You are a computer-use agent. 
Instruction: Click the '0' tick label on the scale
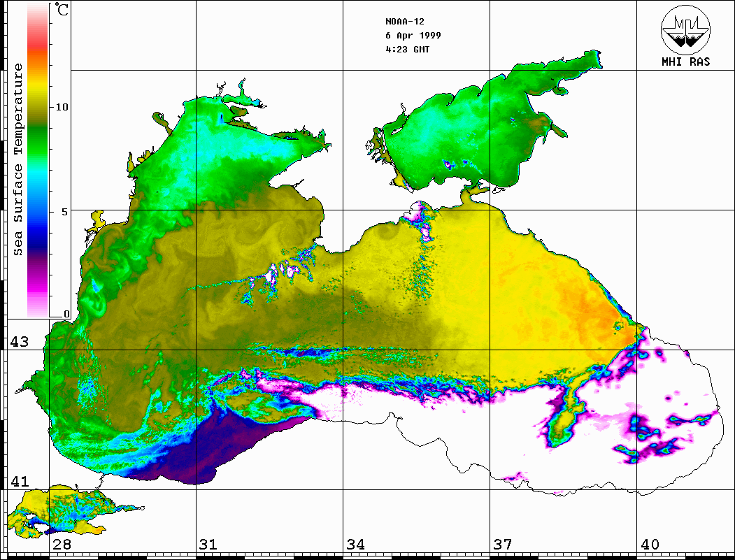(x=66, y=314)
